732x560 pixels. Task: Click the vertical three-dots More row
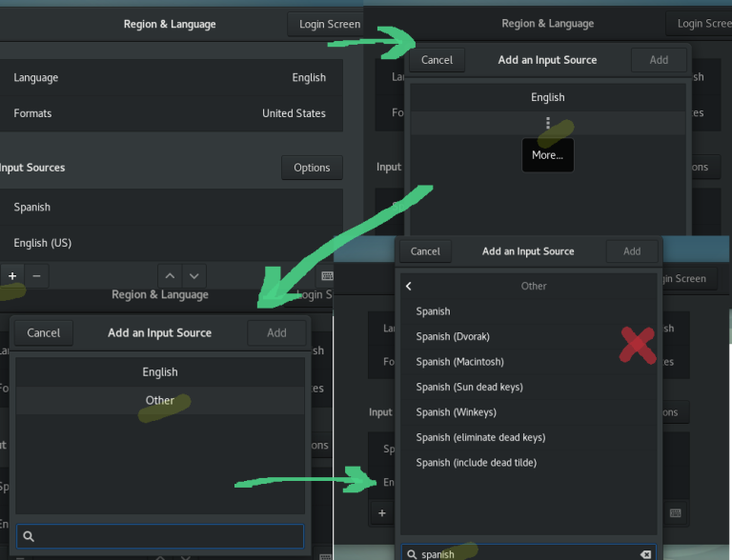tap(548, 123)
